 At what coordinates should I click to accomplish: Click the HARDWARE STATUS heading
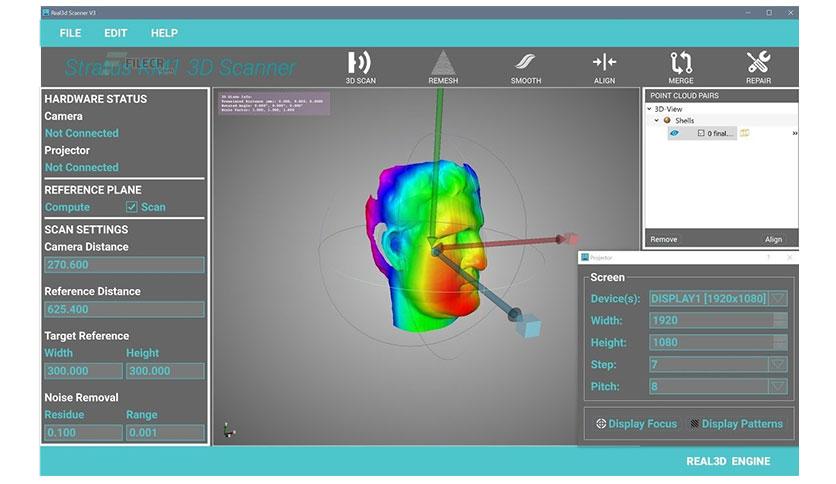pos(95,99)
